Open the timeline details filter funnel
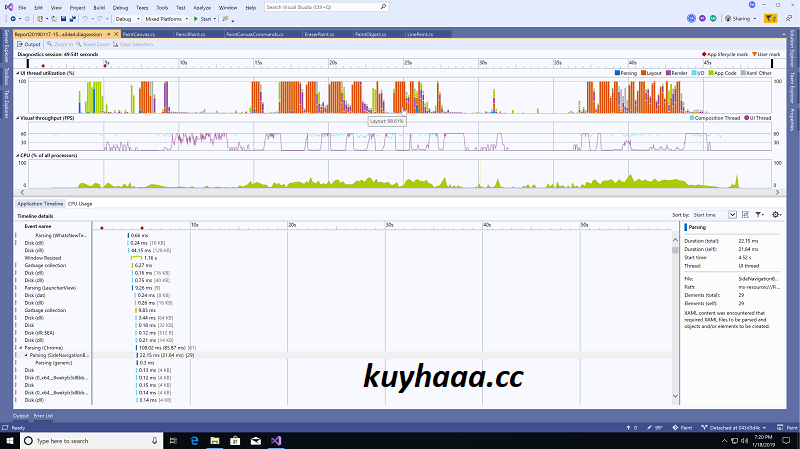The image size is (800, 449). [x=759, y=215]
